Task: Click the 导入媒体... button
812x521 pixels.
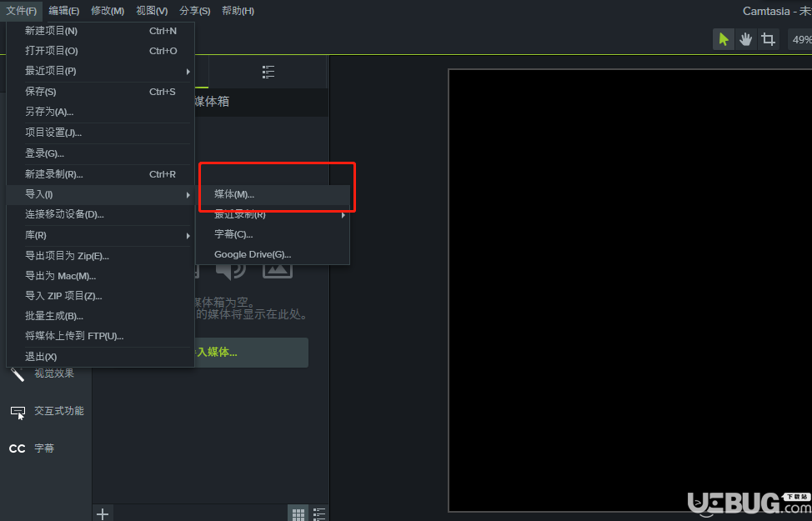Action: pos(251,353)
